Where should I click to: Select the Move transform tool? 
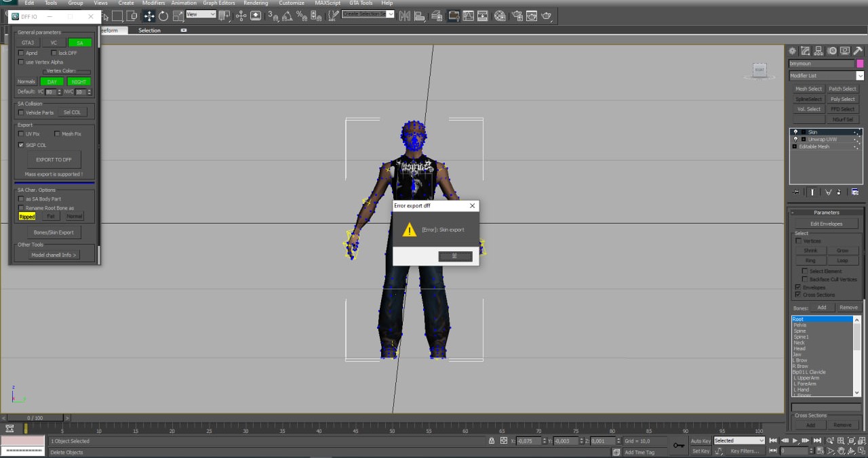pos(149,16)
